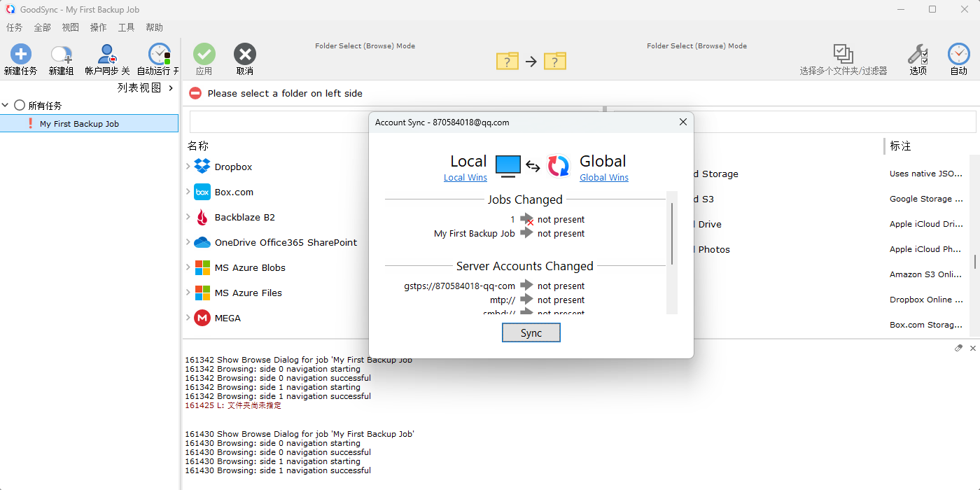The image size is (980, 490).
Task: Open the View (视图) menu
Action: point(70,27)
